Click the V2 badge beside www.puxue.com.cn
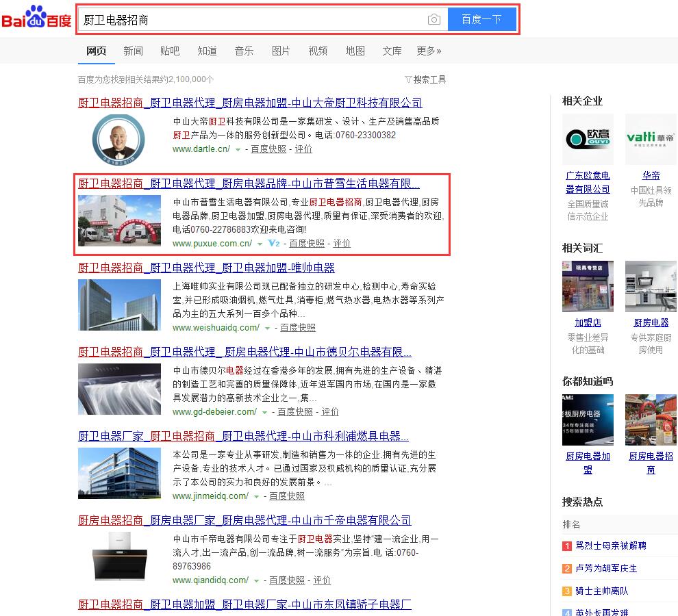 [275, 243]
